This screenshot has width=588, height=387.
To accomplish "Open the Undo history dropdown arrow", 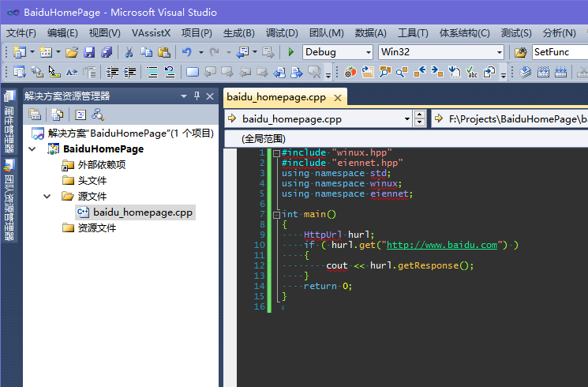I will (x=201, y=52).
